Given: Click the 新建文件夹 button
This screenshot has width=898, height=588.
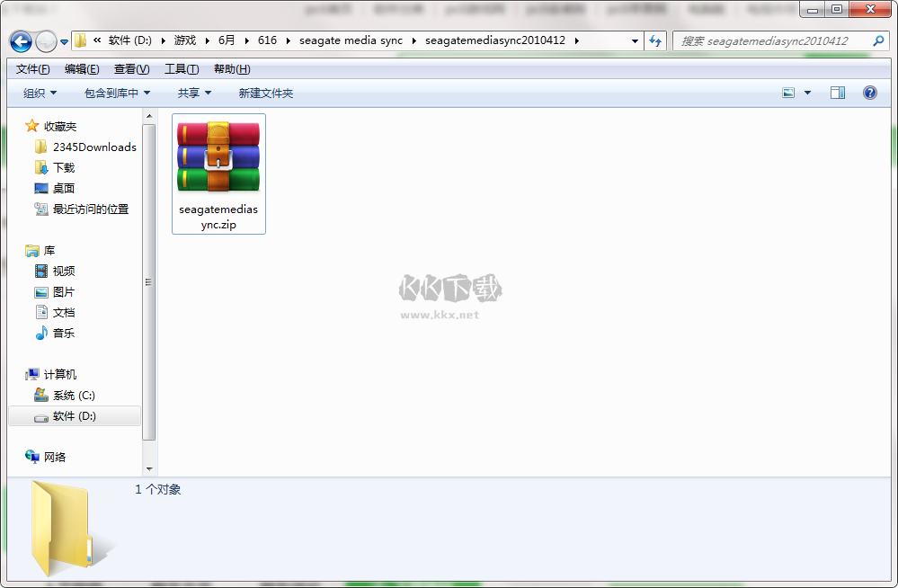Looking at the screenshot, I should (x=265, y=94).
